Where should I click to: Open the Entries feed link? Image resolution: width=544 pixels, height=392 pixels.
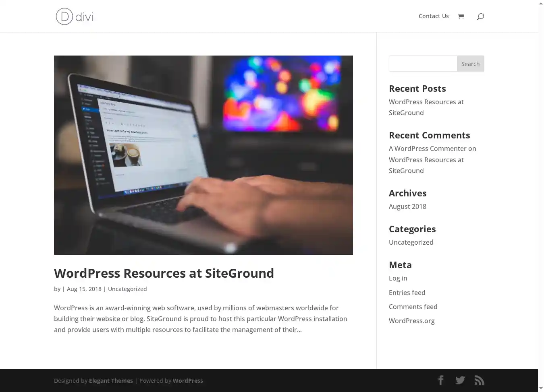point(407,293)
